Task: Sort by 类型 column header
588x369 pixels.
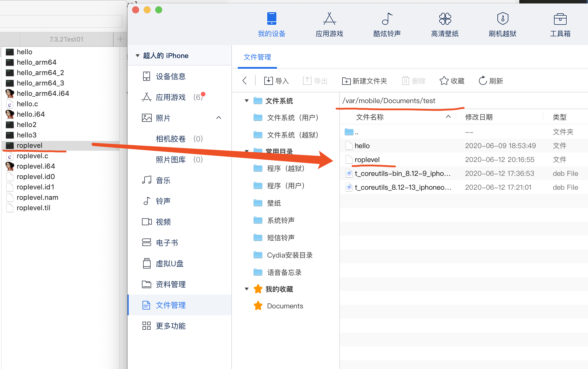Action: pos(560,117)
